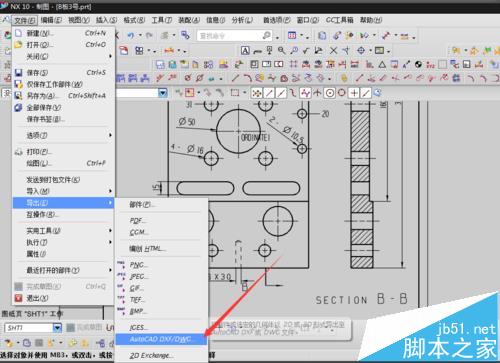Click 退出(X) exit entry
This screenshot has width=500, height=363.
[63, 298]
